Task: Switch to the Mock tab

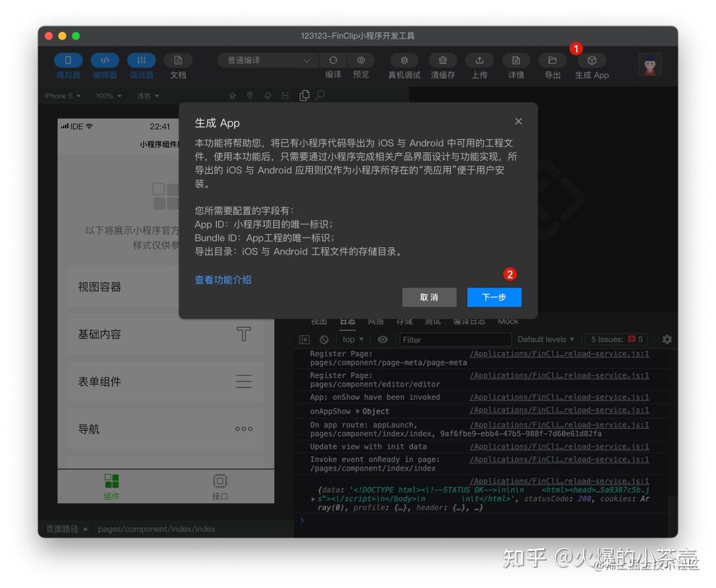Action: pyautogui.click(x=508, y=321)
